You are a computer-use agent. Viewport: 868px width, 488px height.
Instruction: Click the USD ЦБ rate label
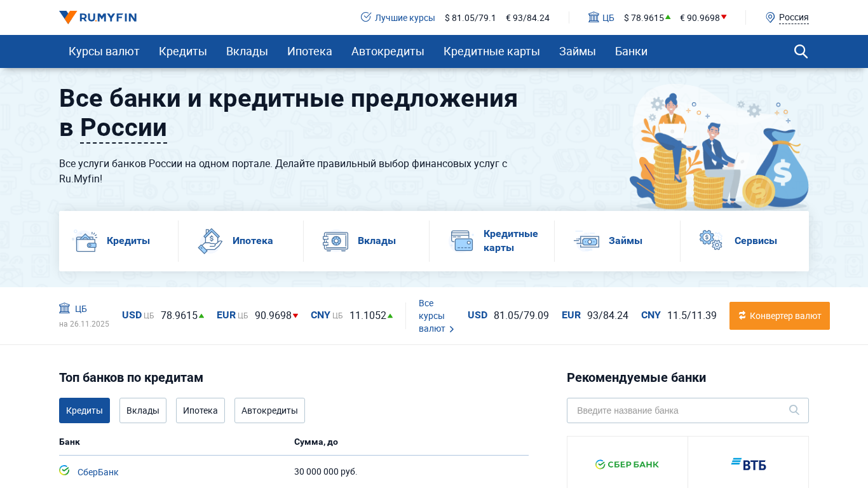138,315
